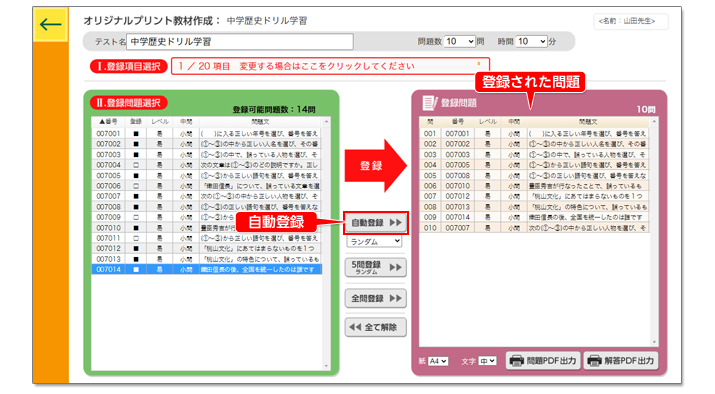Select row 007010 in left list

point(207,228)
